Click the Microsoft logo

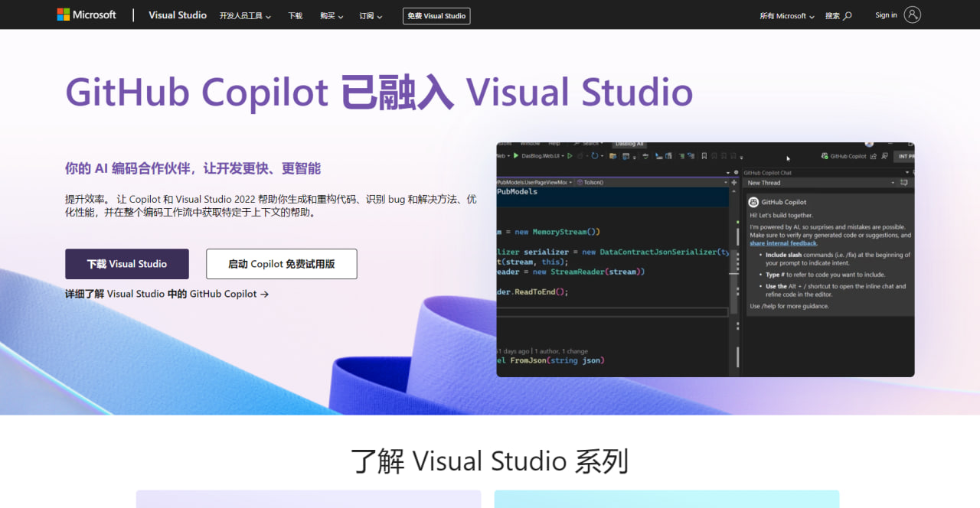coord(87,15)
